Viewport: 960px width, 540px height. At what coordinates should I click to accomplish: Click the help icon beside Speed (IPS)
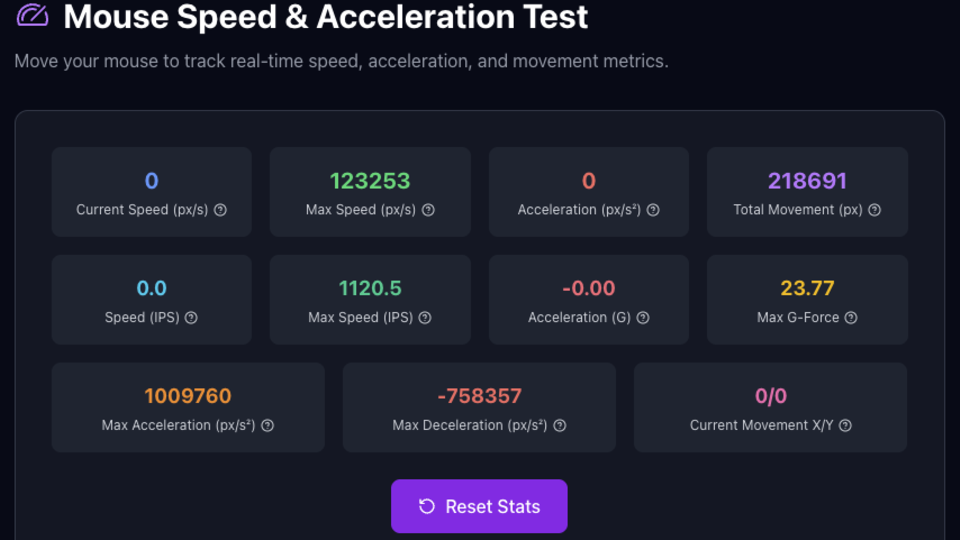(x=191, y=318)
